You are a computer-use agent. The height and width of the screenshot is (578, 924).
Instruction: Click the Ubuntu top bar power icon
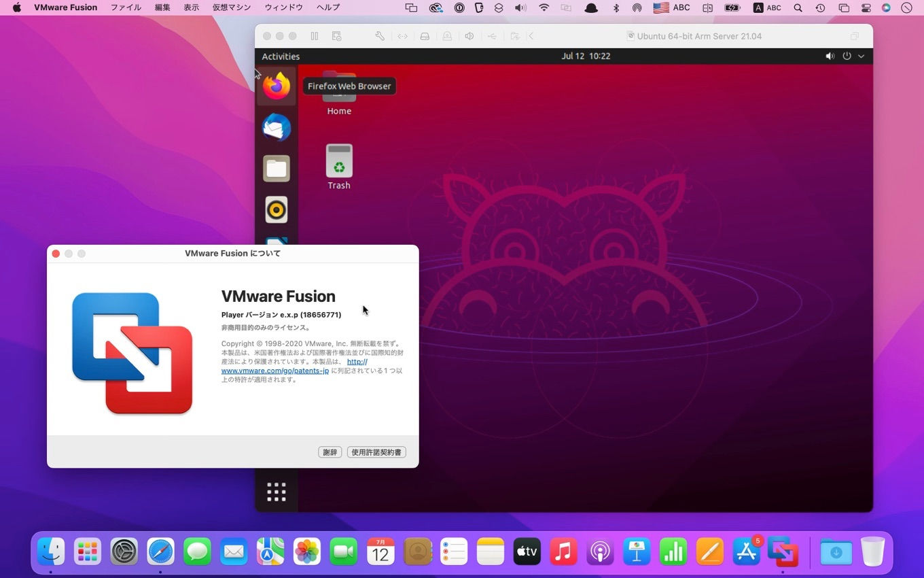coord(847,56)
